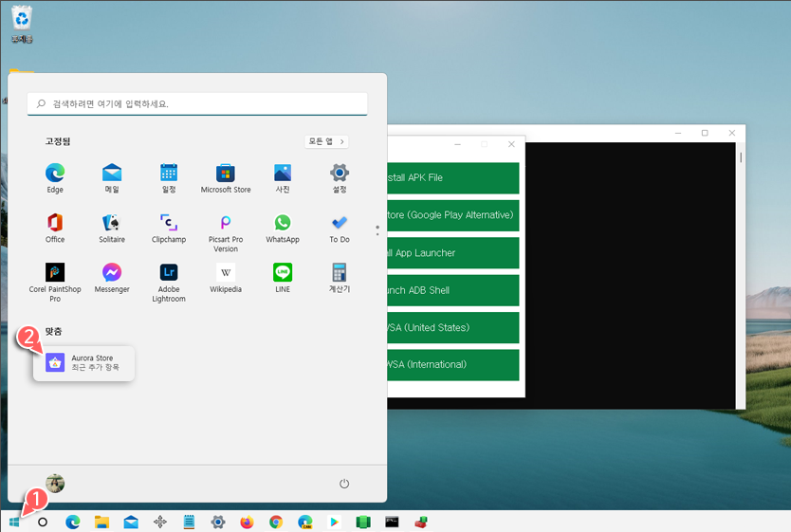The width and height of the screenshot is (791, 532).
Task: Open Settings gear on the taskbar
Action: point(218,522)
